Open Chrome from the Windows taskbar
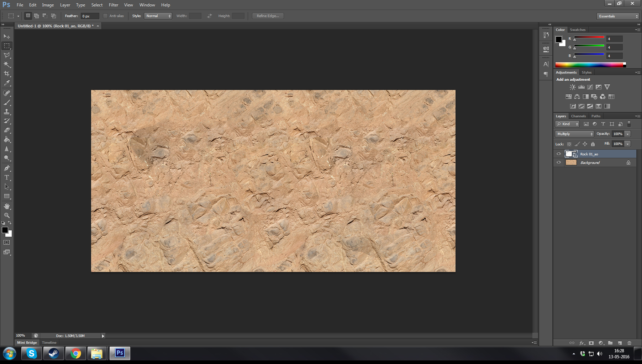 (x=75, y=353)
